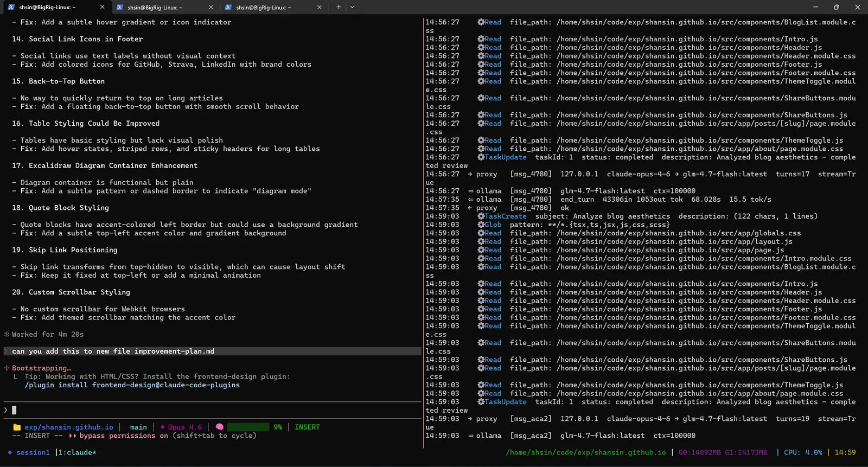
Task: Click the spinner icon before Bootstrapping
Action: click(x=7, y=368)
